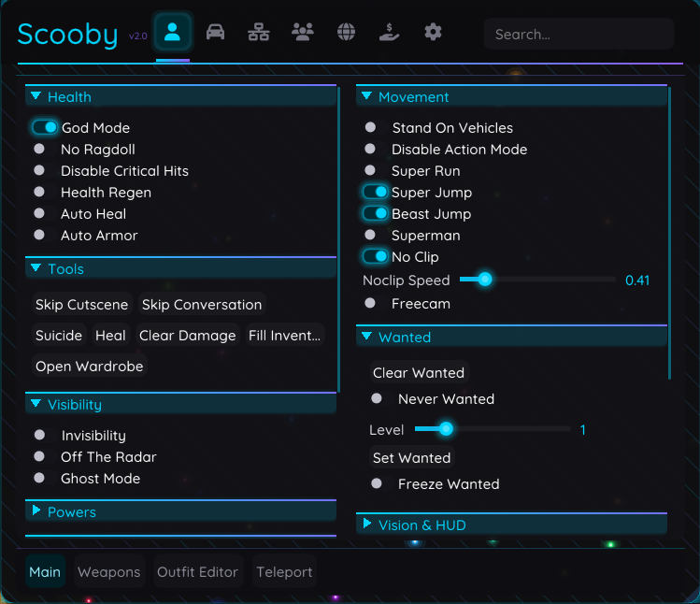Disable the God Mode toggle

click(x=45, y=127)
